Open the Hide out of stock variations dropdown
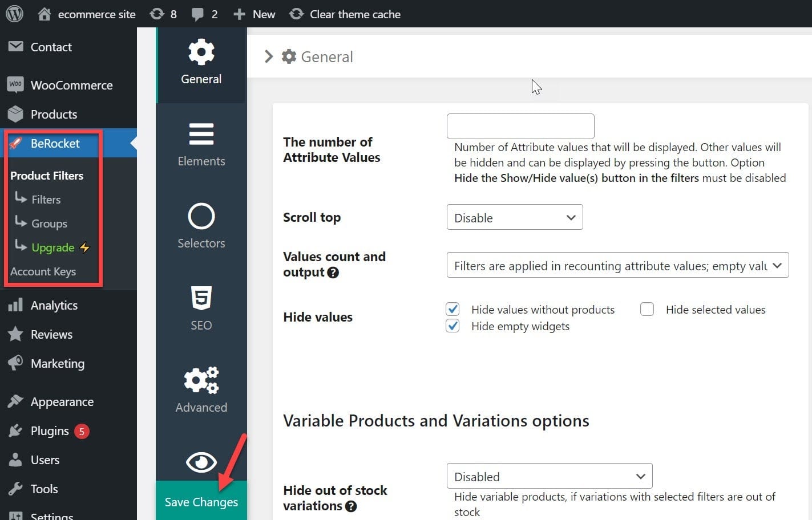The height and width of the screenshot is (520, 812). pyautogui.click(x=550, y=476)
